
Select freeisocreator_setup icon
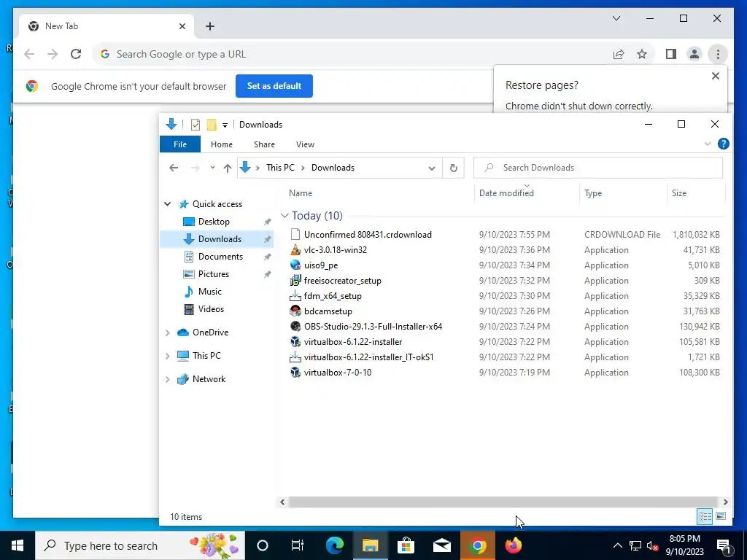(x=295, y=281)
